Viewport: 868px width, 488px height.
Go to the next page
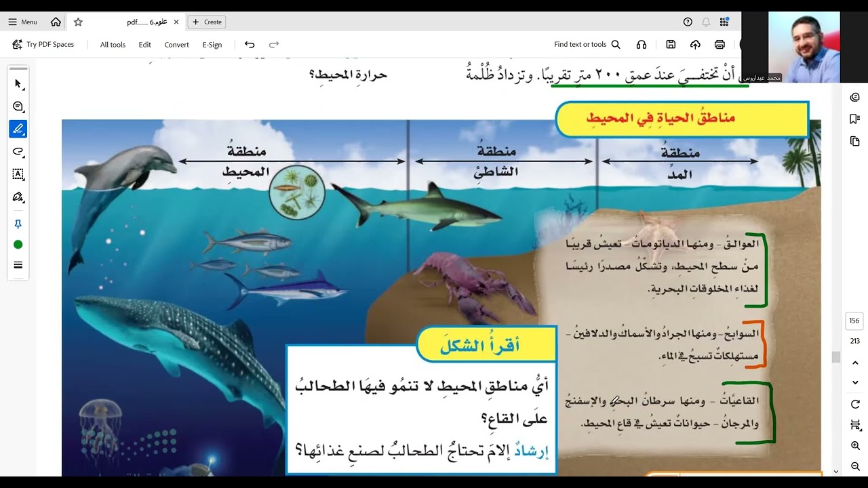pyautogui.click(x=854, y=383)
